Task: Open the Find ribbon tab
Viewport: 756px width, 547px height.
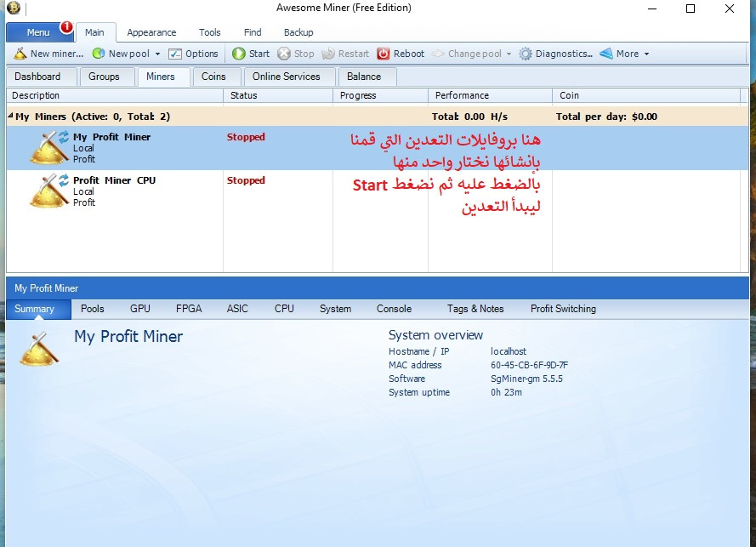Action: [253, 32]
